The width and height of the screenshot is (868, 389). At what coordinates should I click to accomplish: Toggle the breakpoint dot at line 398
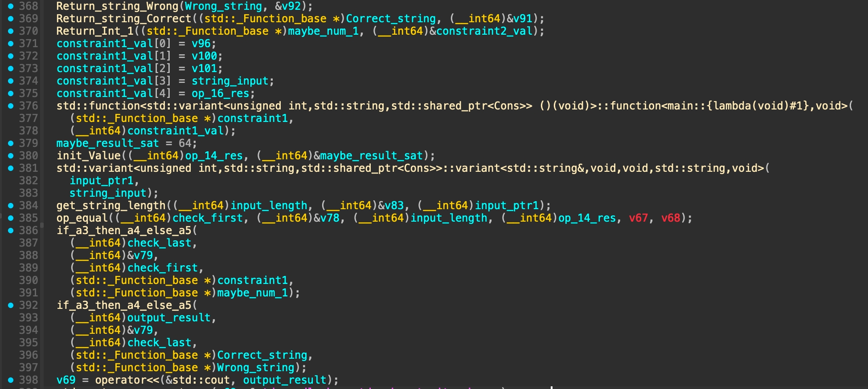tap(11, 380)
